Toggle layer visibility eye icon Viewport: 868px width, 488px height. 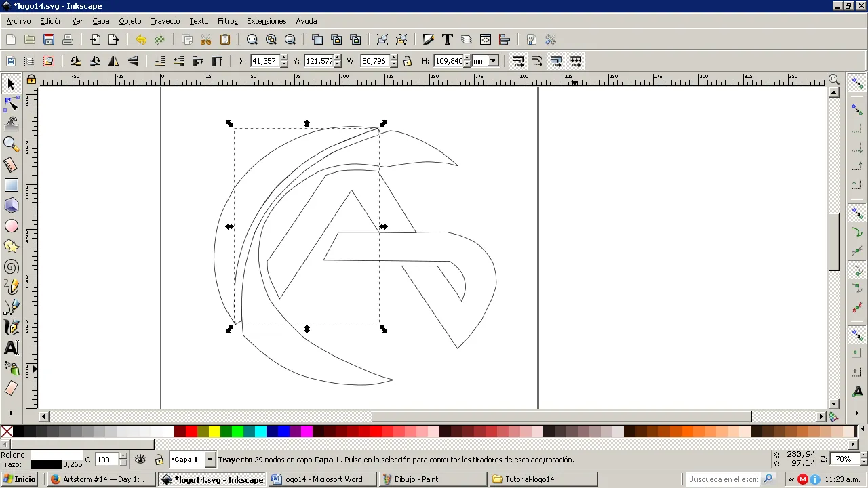click(140, 460)
